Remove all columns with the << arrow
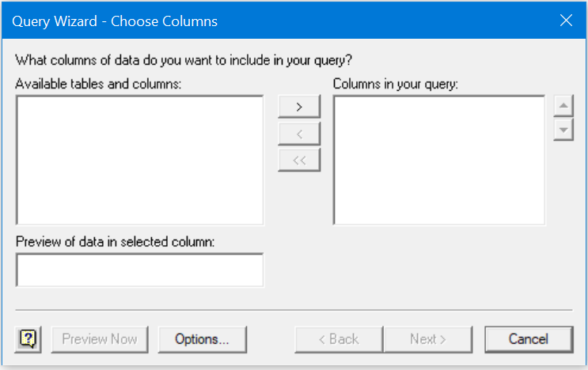Screen dimensions: 588x370 (299, 160)
